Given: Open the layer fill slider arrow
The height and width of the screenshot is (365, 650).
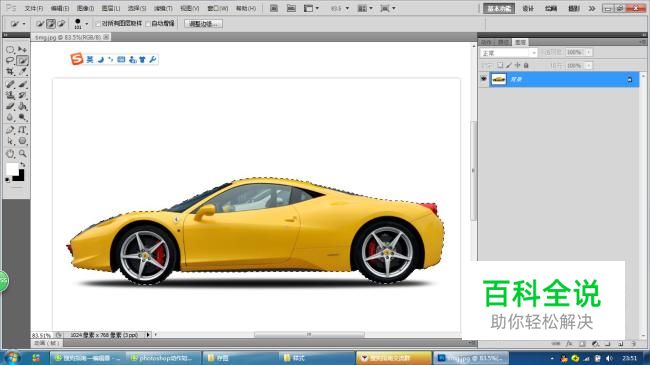Looking at the screenshot, I should (589, 66).
